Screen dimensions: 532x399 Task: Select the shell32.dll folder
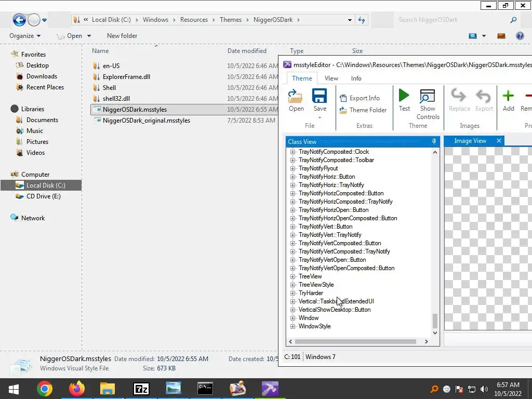coord(116,99)
